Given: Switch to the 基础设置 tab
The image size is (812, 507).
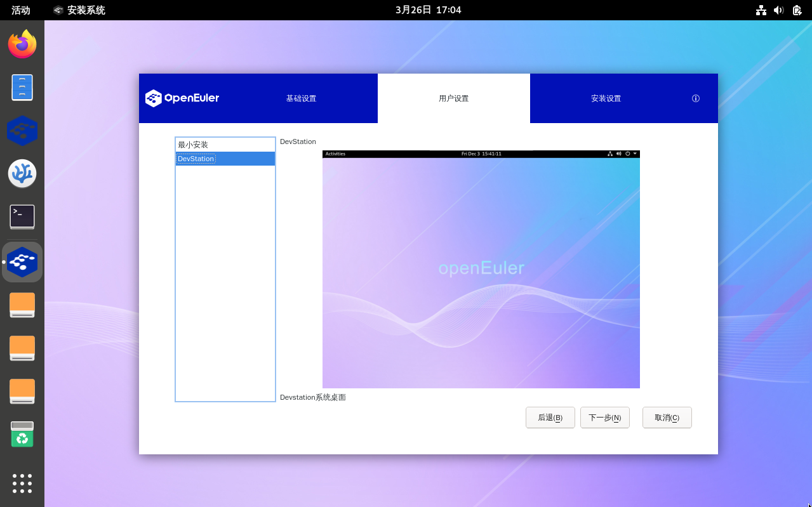Looking at the screenshot, I should tap(301, 98).
